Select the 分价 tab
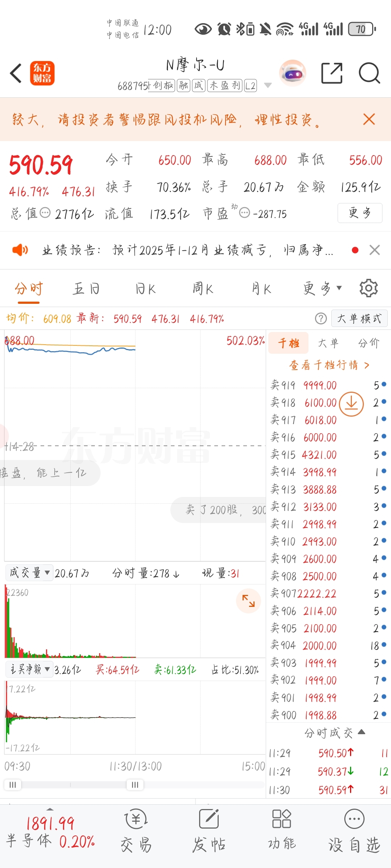Viewport: 391px width, 868px height. pos(369,343)
